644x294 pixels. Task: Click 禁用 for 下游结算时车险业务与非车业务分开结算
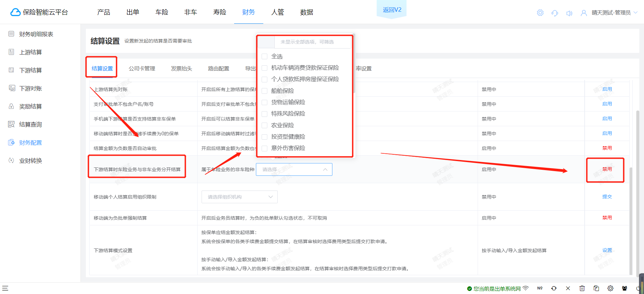click(x=607, y=169)
